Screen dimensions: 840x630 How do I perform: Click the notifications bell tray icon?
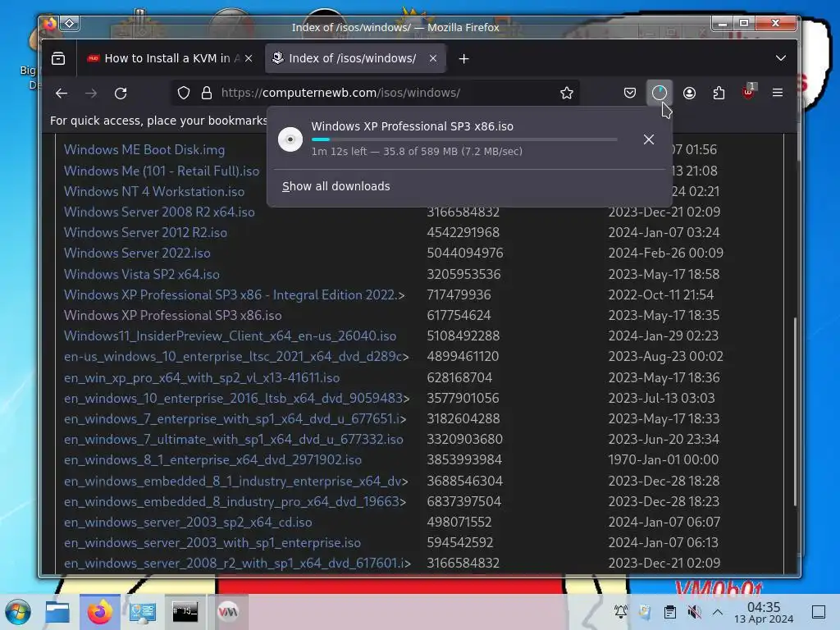[621, 612]
